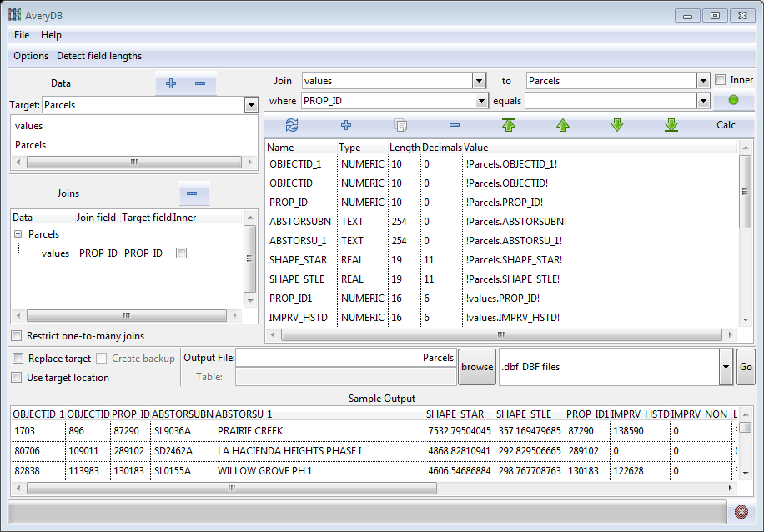Click the remove data minus icon
The height and width of the screenshot is (532, 764).
coord(200,83)
